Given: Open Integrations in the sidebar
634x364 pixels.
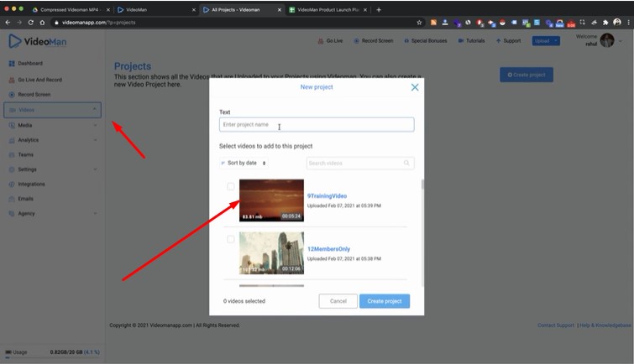Looking at the screenshot, I should pos(31,185).
